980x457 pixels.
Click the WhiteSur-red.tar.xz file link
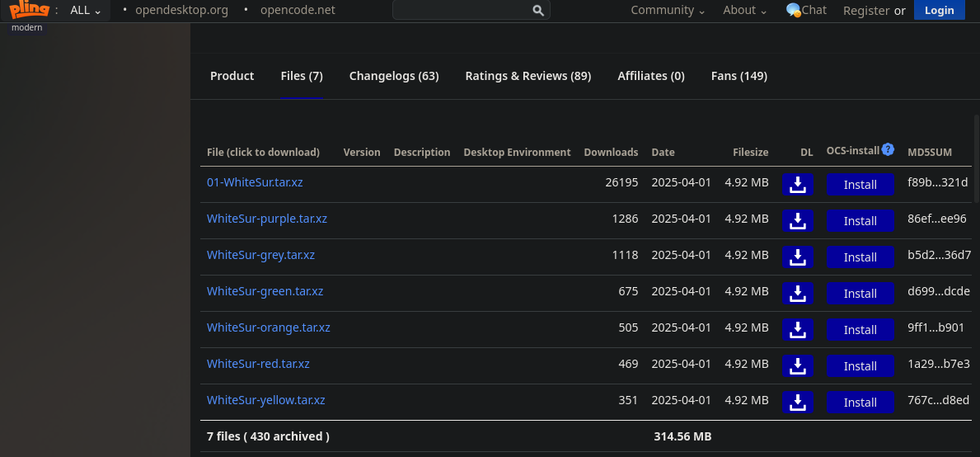pyautogui.click(x=258, y=364)
